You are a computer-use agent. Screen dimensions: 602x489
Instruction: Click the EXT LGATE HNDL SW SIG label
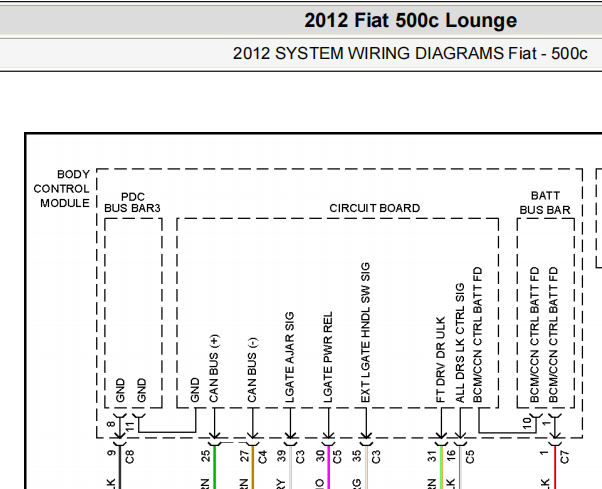(365, 332)
